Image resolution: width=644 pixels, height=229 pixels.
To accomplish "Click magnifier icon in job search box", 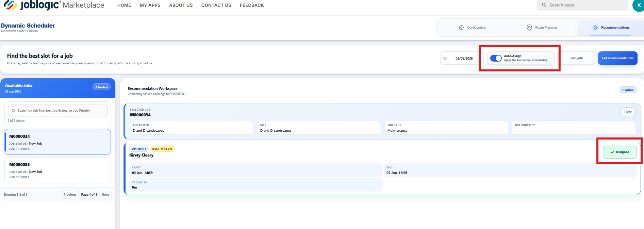I will coord(13,111).
